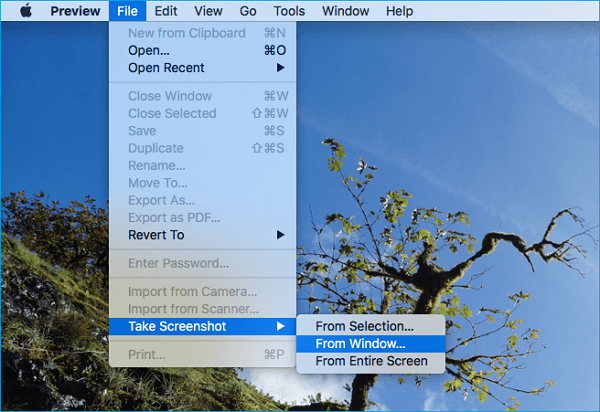Choose Save in the File menu
The width and height of the screenshot is (600, 412).
202,131
